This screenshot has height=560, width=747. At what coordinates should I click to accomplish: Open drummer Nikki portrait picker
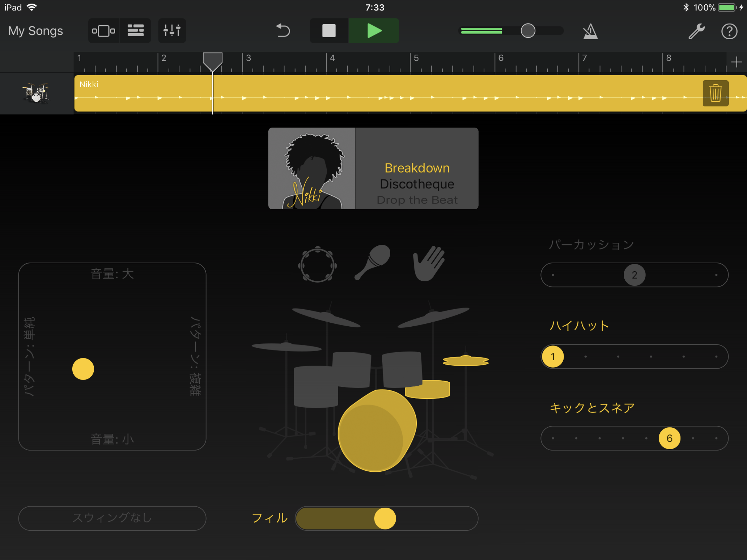[x=312, y=169]
